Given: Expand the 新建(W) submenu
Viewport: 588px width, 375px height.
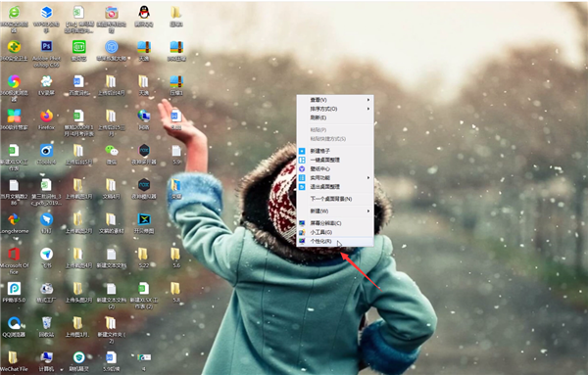Looking at the screenshot, I should tap(335, 211).
